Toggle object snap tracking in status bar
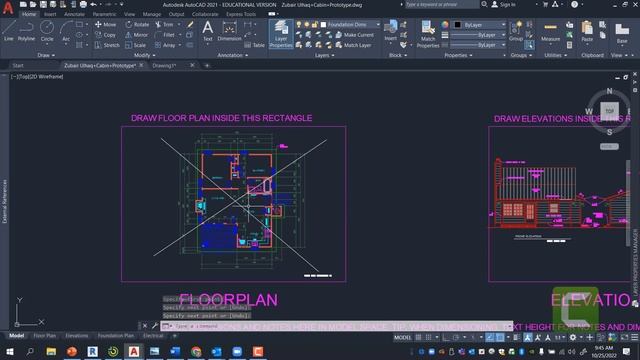 pyautogui.click(x=489, y=338)
